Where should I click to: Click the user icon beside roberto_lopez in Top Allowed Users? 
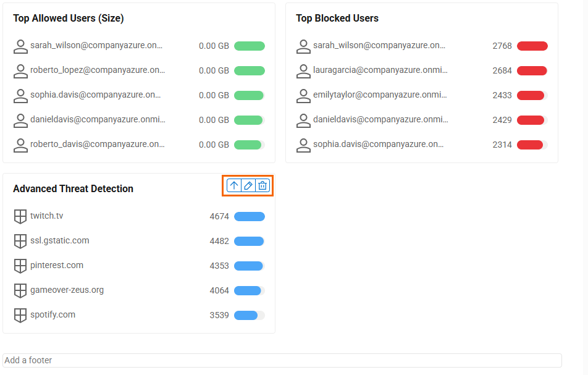coord(20,70)
